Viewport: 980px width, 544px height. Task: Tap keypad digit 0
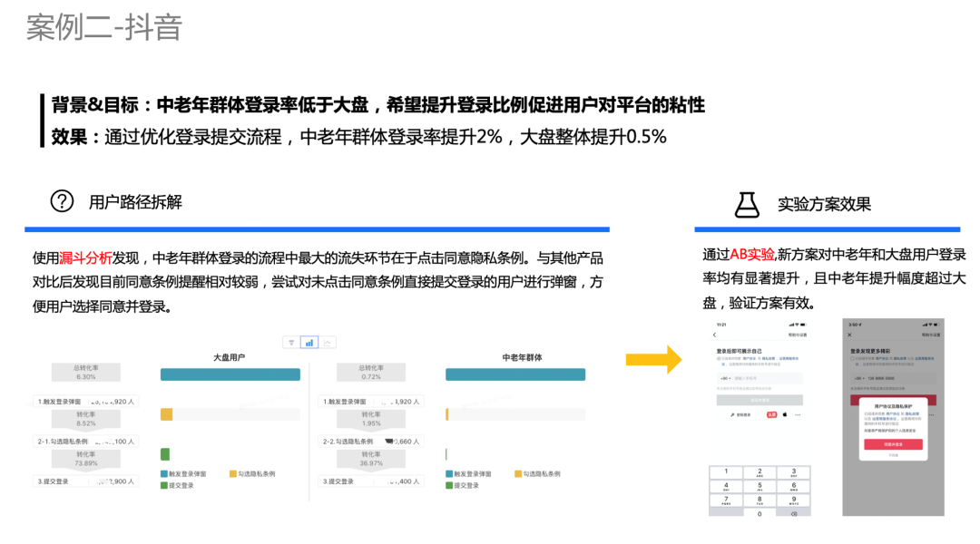[759, 513]
